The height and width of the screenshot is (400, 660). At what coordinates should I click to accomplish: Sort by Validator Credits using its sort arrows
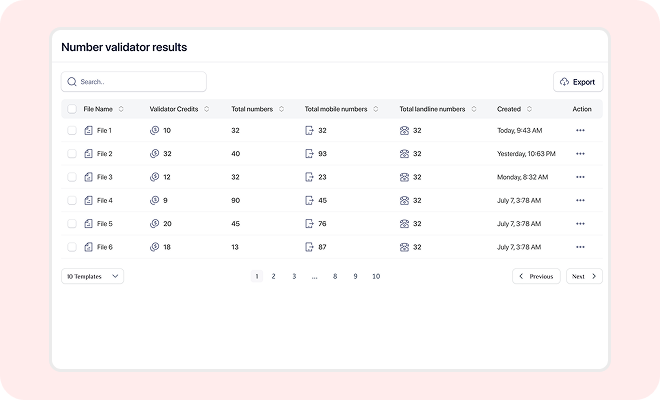click(207, 109)
